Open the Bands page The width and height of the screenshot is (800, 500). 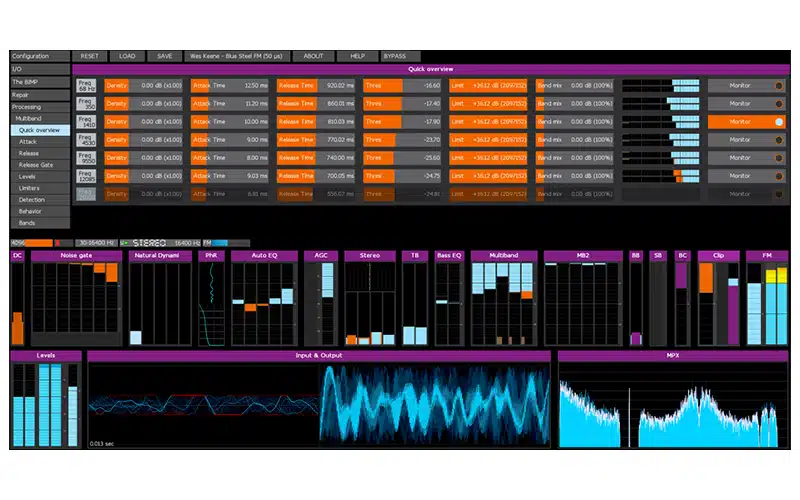(40, 223)
